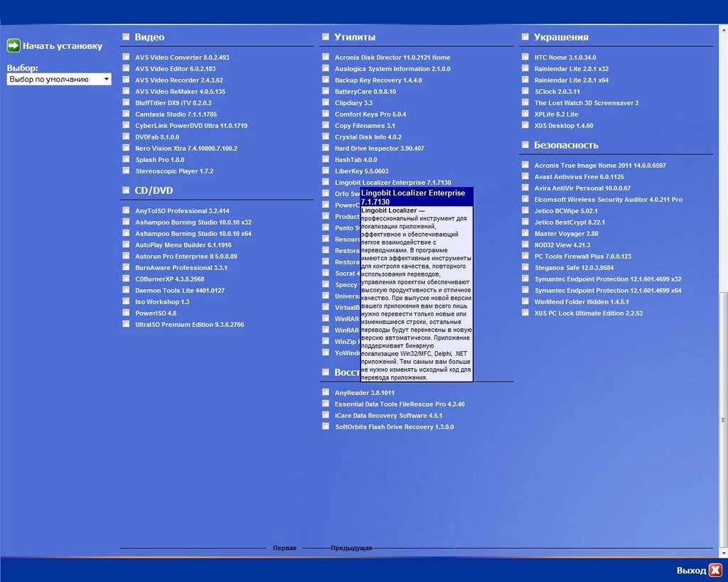Tick the Daemon Tools Lite checkbox
Screen dimensions: 728x582
126,291
